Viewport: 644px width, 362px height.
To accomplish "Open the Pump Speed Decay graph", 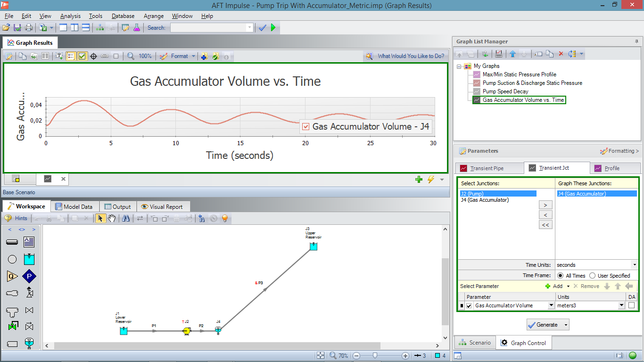I will pyautogui.click(x=505, y=91).
